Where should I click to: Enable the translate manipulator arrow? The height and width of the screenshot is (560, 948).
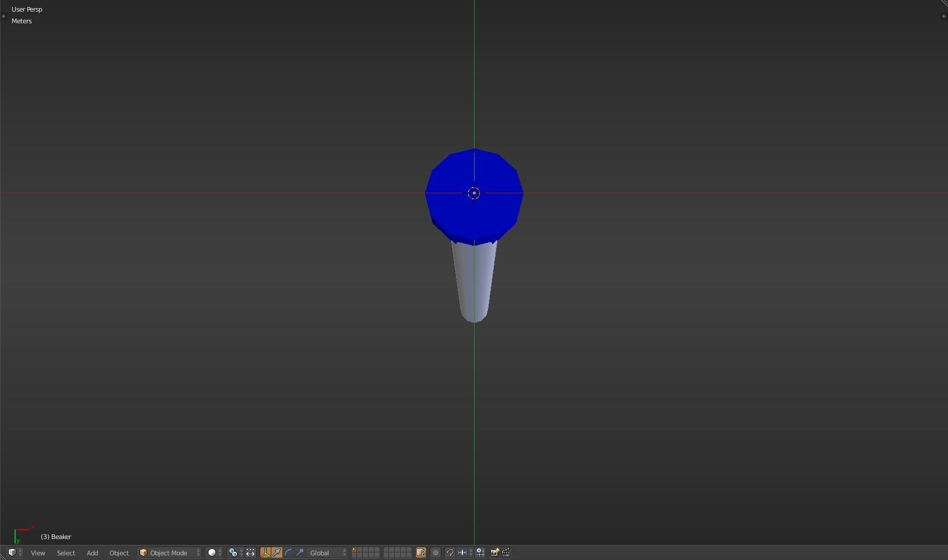coord(277,552)
